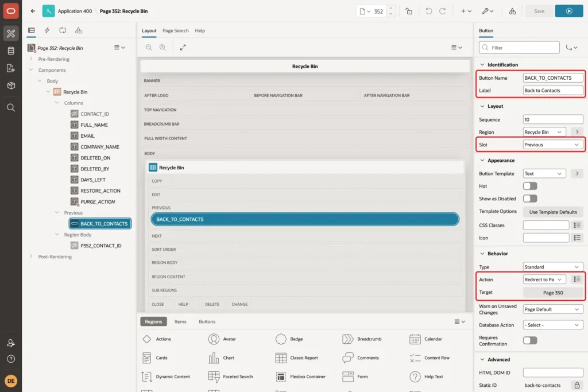Image resolution: width=588 pixels, height=392 pixels.
Task: Zoom in the layout view
Action: tap(163, 47)
